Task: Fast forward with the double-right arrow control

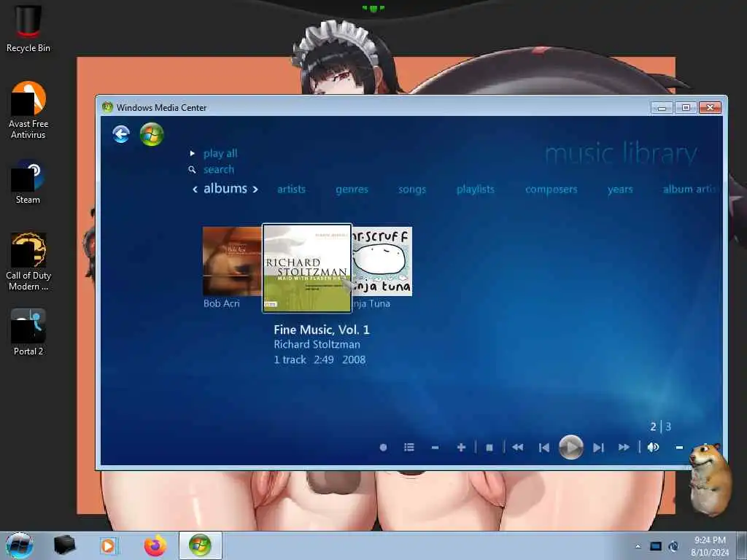Action: [x=624, y=447]
